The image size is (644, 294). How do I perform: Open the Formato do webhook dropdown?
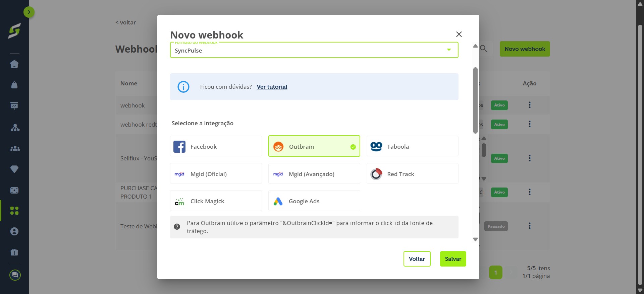coord(314,50)
